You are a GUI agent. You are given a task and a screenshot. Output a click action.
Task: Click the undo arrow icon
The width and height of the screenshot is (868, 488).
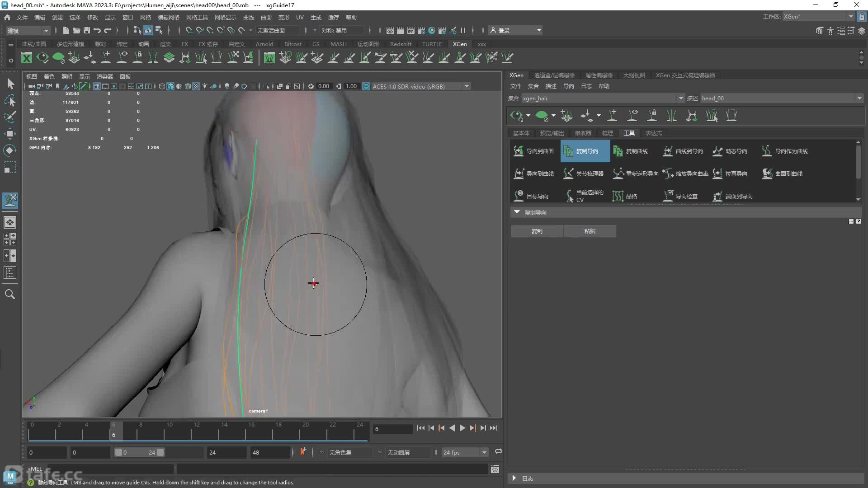coord(97,30)
